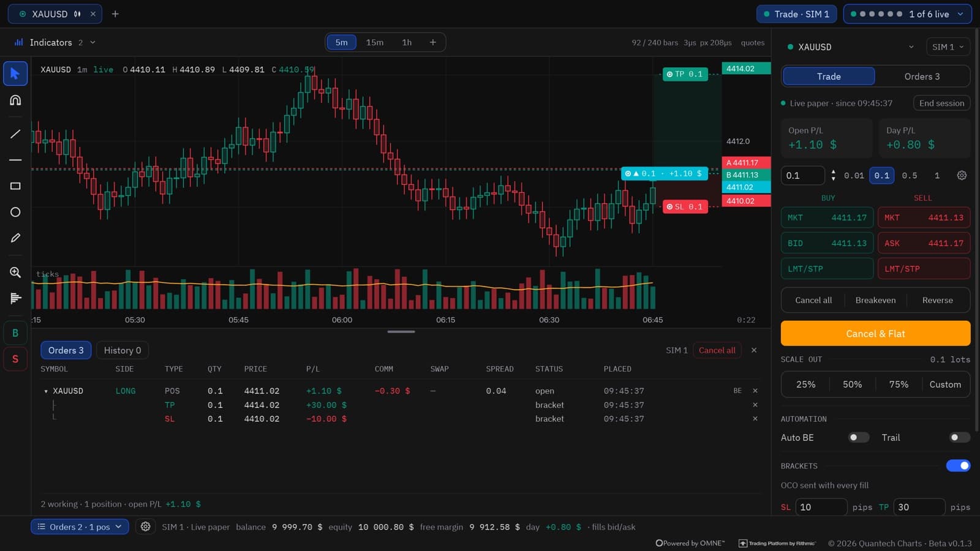
Task: Open the Indicators chart icon
Action: tap(18, 42)
